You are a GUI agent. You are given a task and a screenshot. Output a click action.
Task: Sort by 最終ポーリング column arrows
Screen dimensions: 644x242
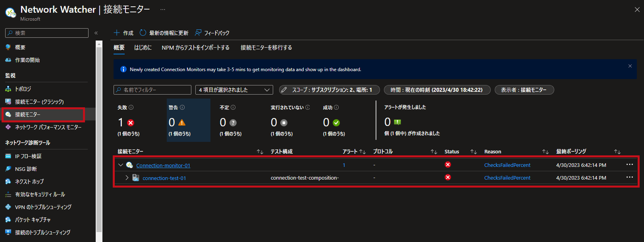pyautogui.click(x=617, y=152)
